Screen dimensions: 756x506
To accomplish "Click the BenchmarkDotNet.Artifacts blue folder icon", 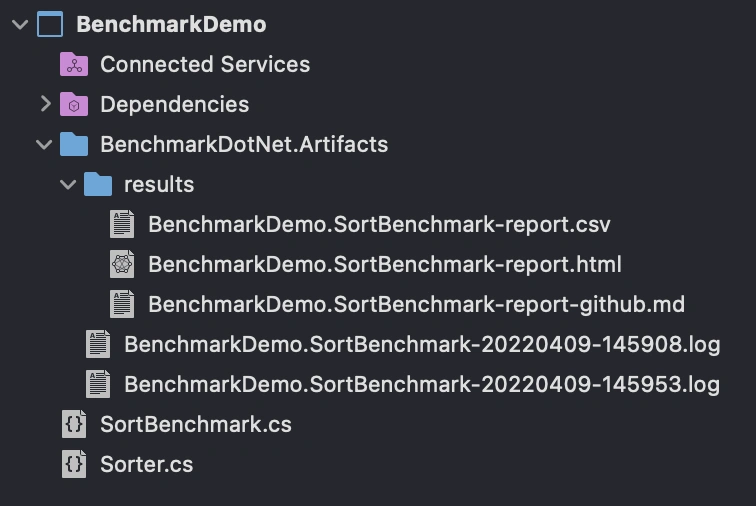I will pyautogui.click(x=74, y=144).
